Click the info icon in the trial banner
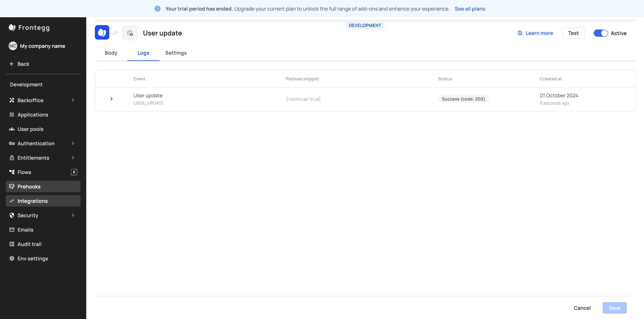Screen dimensions: 644x319 pyautogui.click(x=158, y=9)
